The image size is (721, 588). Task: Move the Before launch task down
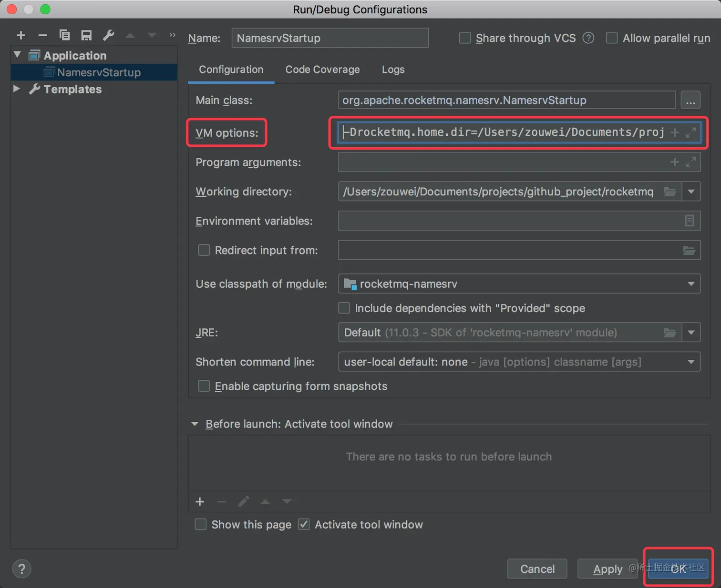287,501
